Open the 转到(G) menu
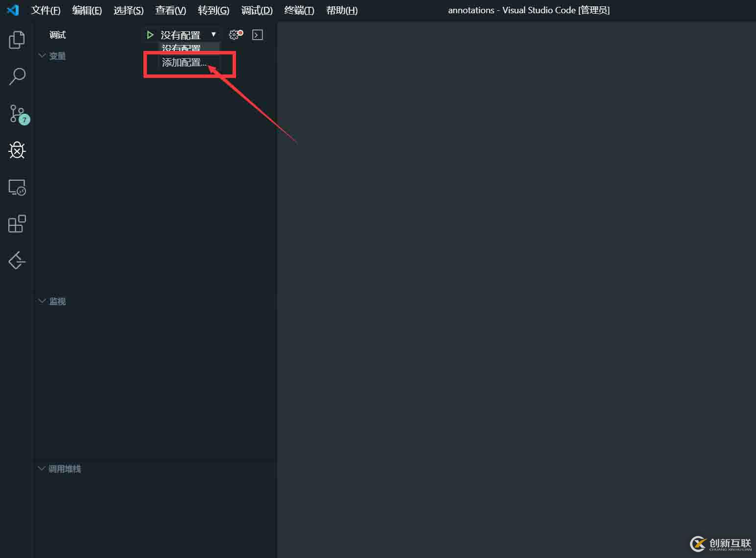Viewport: 756px width, 558px height. [213, 10]
